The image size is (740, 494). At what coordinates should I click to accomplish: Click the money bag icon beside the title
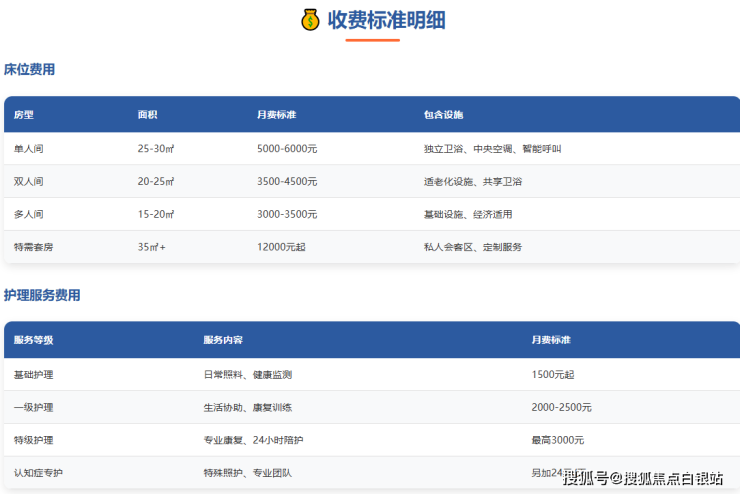(310, 19)
